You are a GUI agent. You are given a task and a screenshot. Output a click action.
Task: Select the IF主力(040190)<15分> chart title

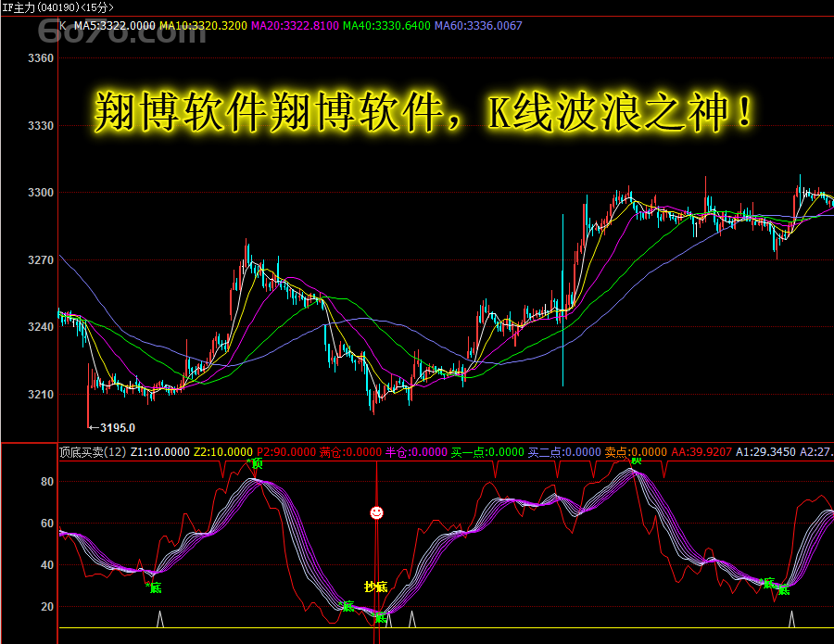tap(57, 7)
